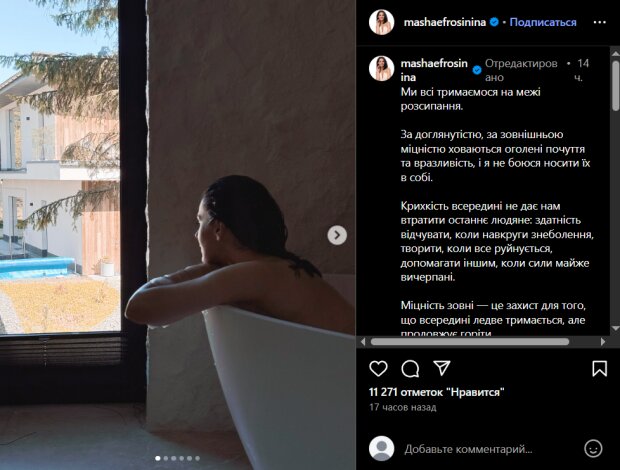Open header profile avatar of mashaefrosinina

(x=382, y=22)
